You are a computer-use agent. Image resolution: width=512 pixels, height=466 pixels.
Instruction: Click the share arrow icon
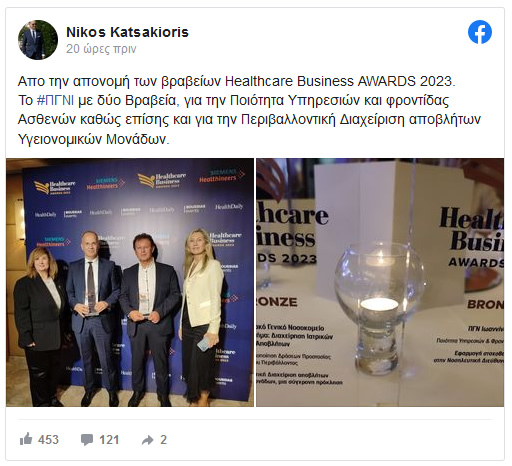pyautogui.click(x=147, y=440)
